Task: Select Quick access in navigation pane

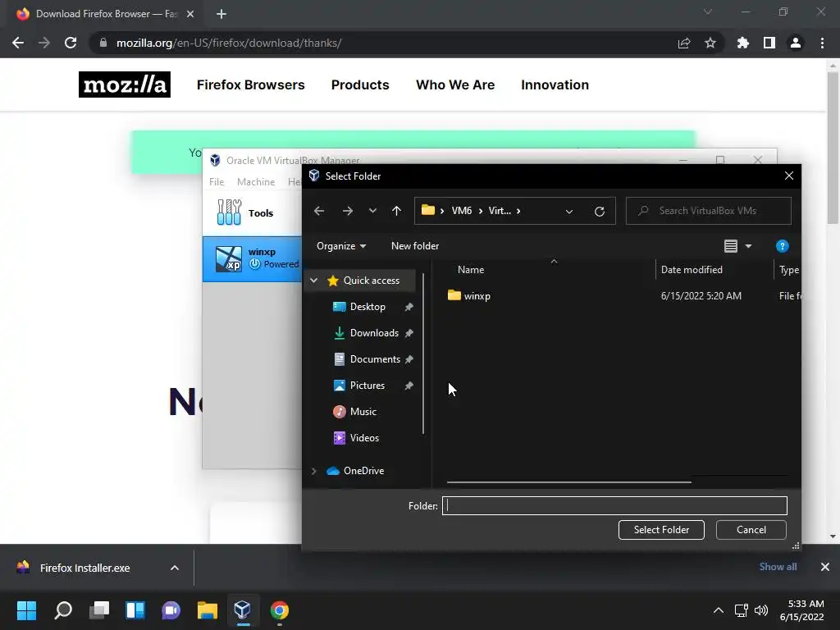Action: tap(372, 281)
